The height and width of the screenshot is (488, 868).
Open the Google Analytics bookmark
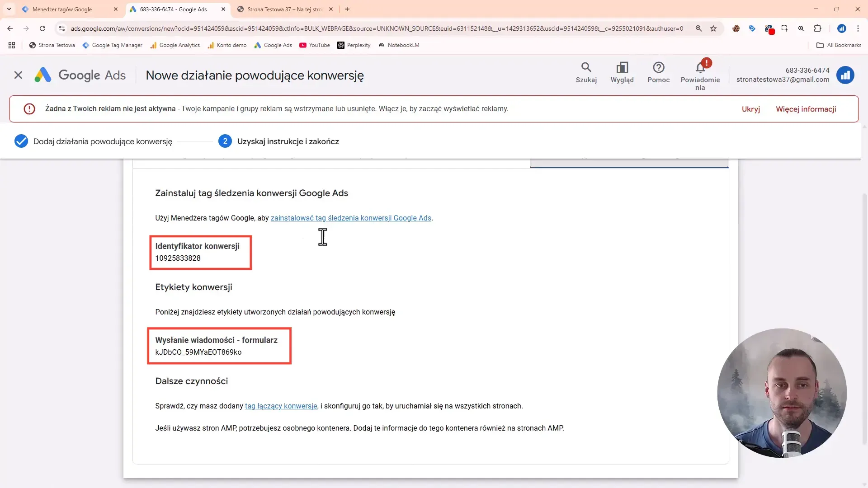click(x=175, y=45)
